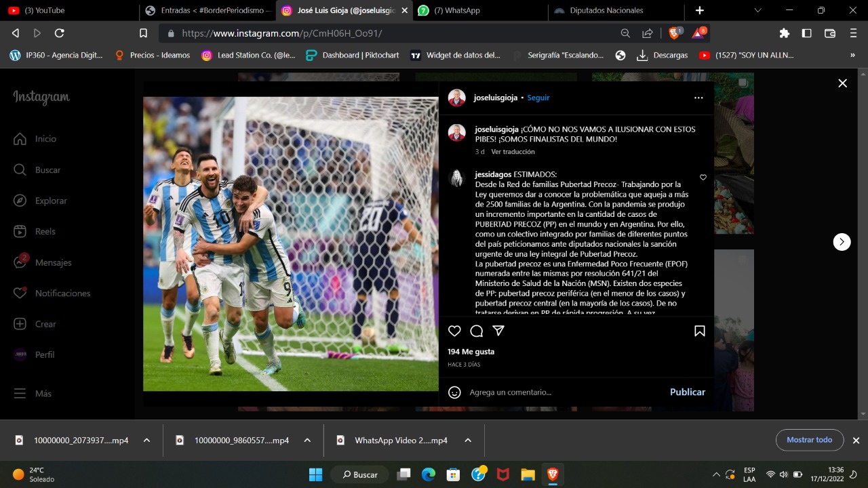The width and height of the screenshot is (868, 488).
Task: Toggle Brave Shields icon in address bar
Action: pos(675,33)
